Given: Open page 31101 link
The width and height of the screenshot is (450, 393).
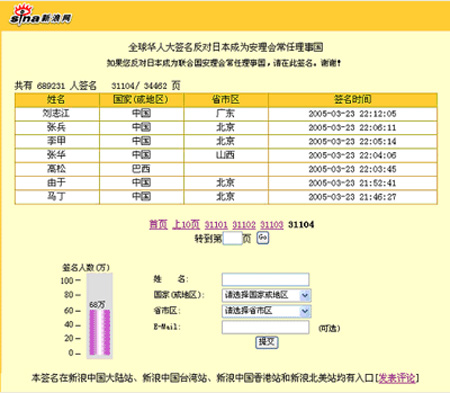Looking at the screenshot, I should pyautogui.click(x=216, y=225).
